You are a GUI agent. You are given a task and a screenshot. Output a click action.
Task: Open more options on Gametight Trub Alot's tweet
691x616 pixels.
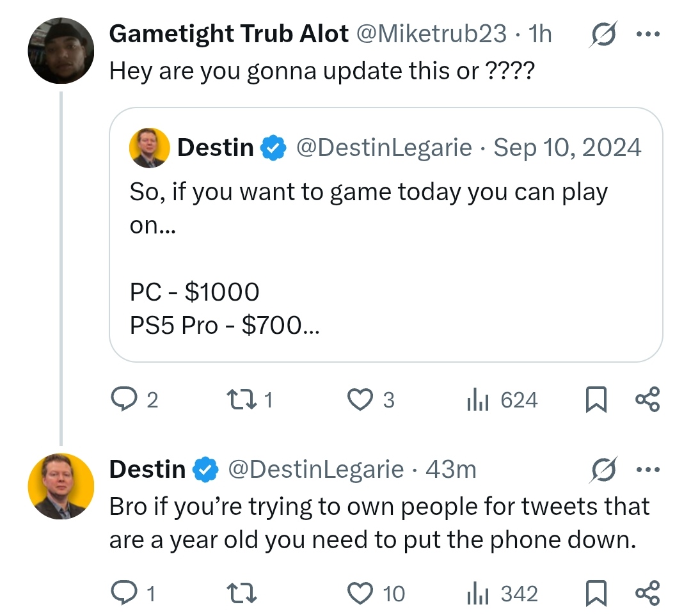point(648,34)
